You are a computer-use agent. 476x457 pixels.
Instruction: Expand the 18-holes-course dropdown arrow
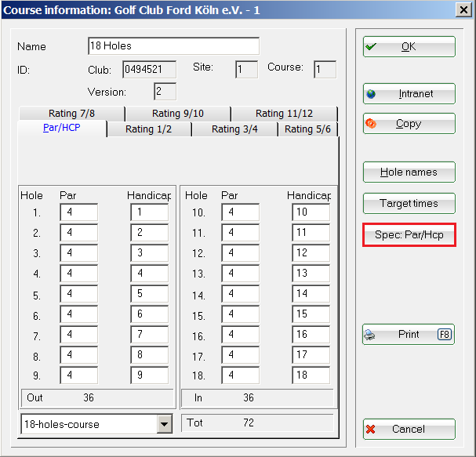pyautogui.click(x=165, y=424)
